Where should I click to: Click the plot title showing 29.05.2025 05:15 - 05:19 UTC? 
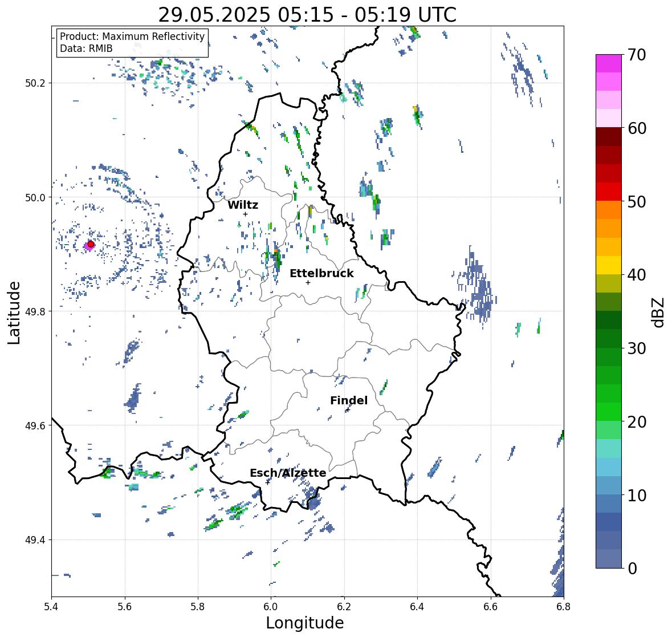307,15
